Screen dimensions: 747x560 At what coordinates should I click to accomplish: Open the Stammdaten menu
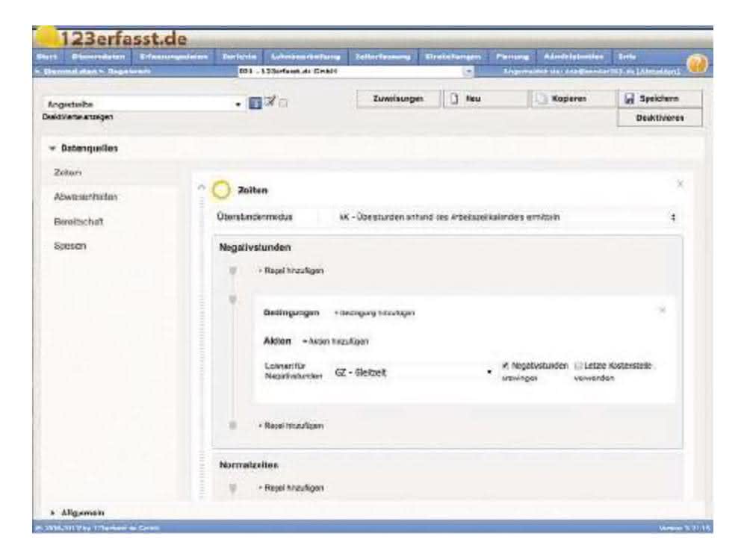click(x=99, y=57)
